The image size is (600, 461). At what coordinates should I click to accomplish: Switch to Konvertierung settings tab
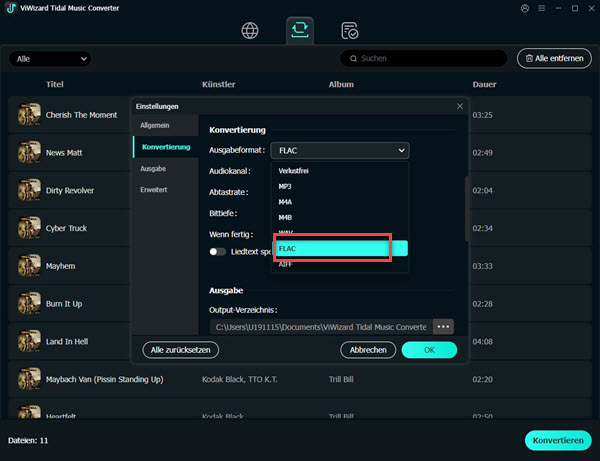(x=165, y=147)
